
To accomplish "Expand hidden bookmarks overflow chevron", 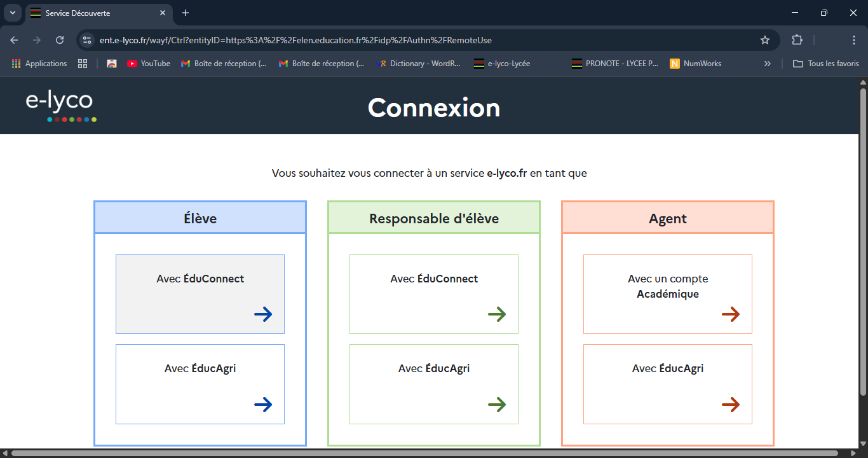I will [x=768, y=64].
